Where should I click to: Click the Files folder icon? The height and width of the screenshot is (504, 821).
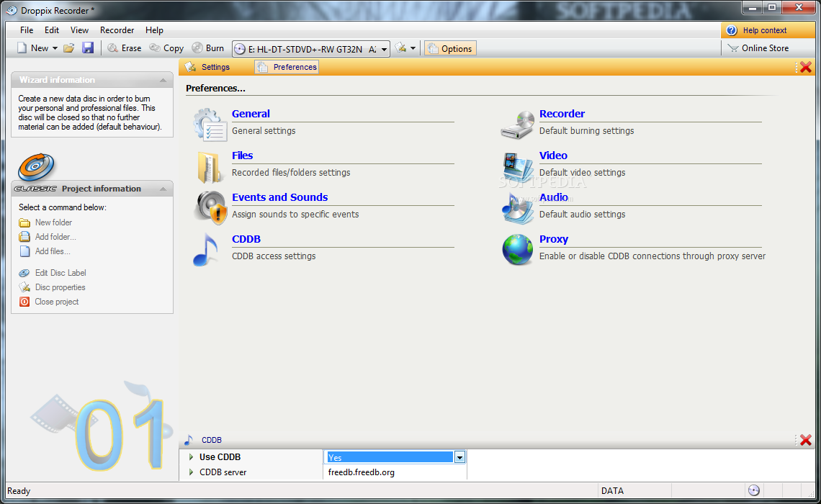210,167
